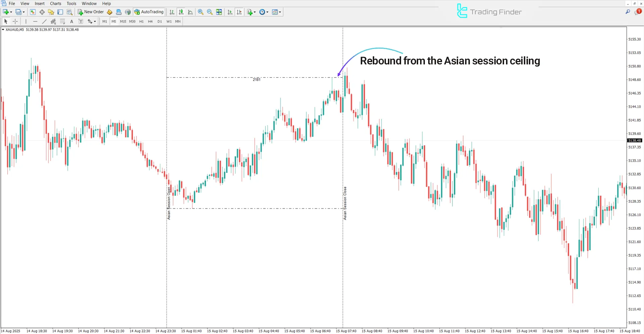Expand the Arrows objects dropdown arrow

(x=95, y=21)
